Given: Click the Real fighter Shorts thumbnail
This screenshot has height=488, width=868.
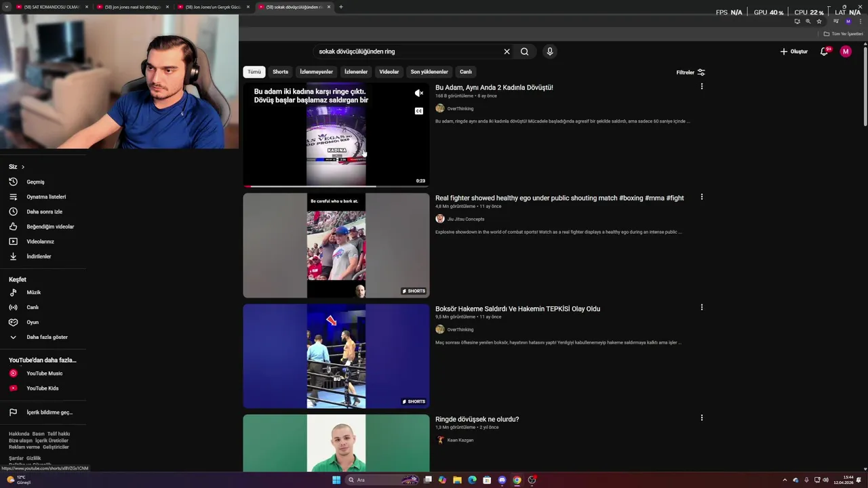Looking at the screenshot, I should pyautogui.click(x=336, y=245).
